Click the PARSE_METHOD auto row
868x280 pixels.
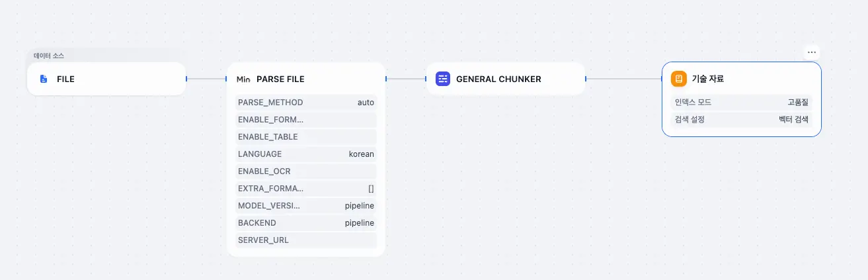coord(305,103)
